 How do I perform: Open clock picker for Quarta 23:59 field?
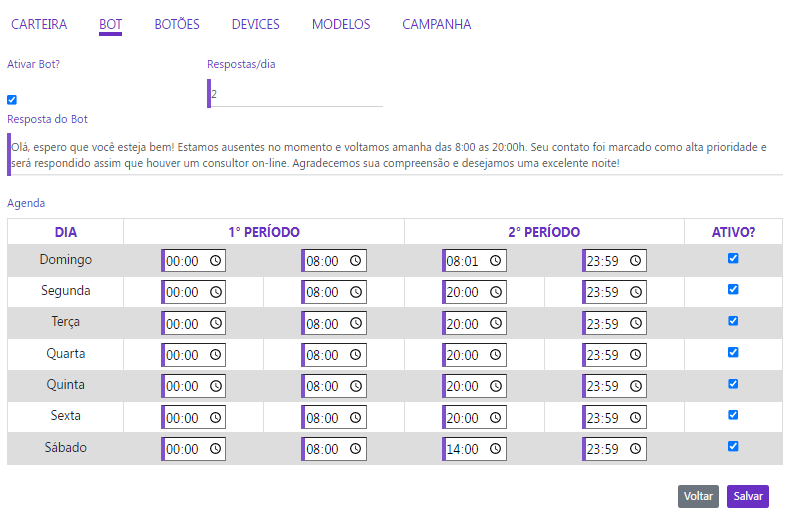pyautogui.click(x=636, y=355)
